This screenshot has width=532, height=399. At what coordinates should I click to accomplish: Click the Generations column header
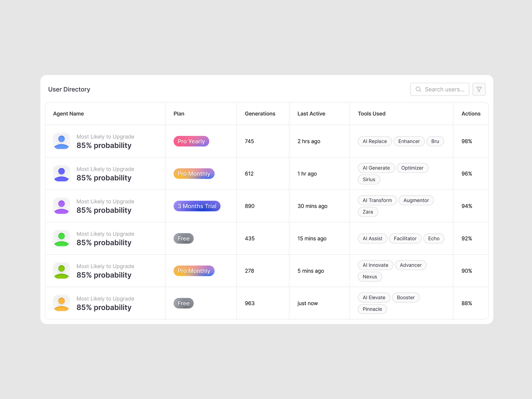coord(260,113)
